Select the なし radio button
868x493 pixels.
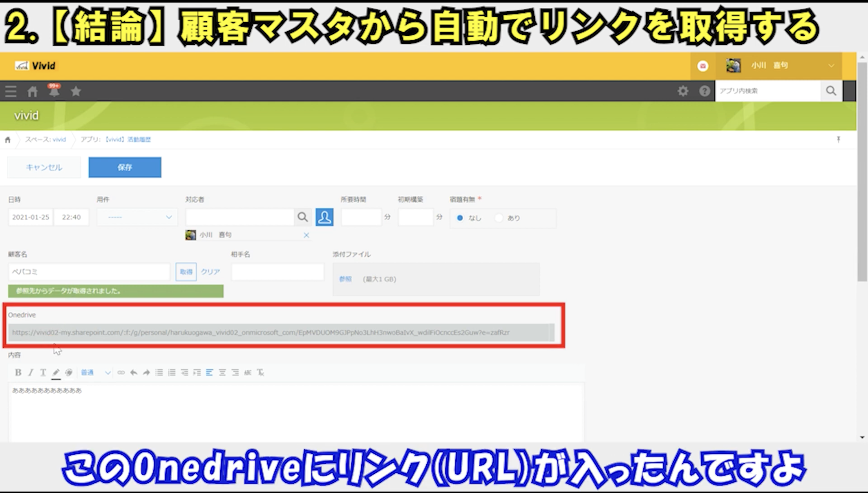(x=460, y=218)
